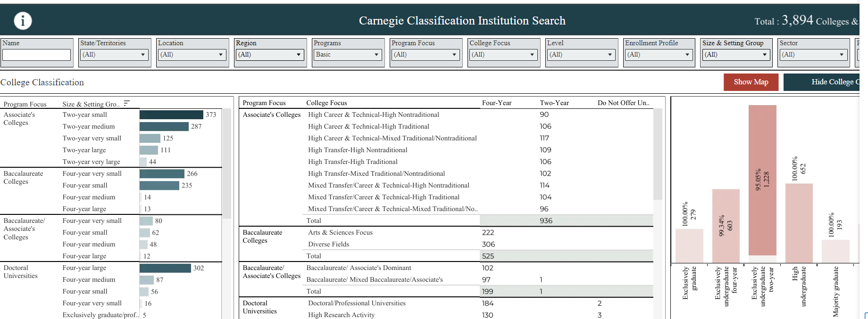Click the Program Focus column header in left table

point(25,104)
